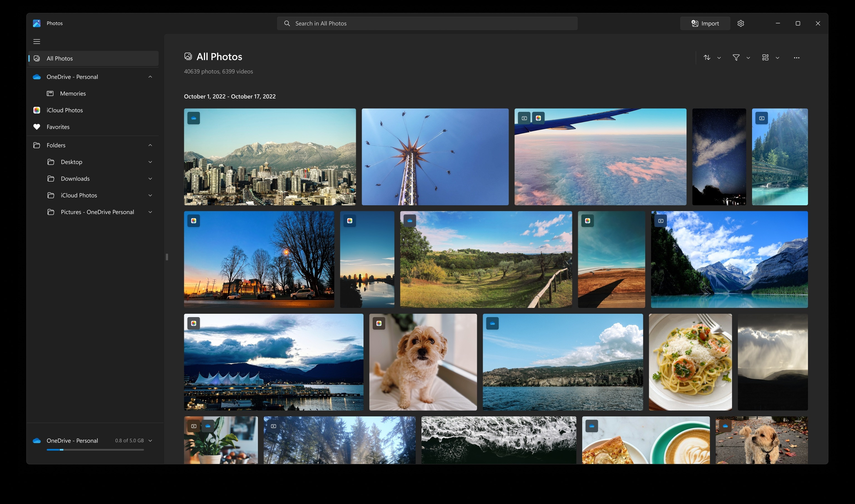Click the Import button
The width and height of the screenshot is (855, 504).
[705, 23]
